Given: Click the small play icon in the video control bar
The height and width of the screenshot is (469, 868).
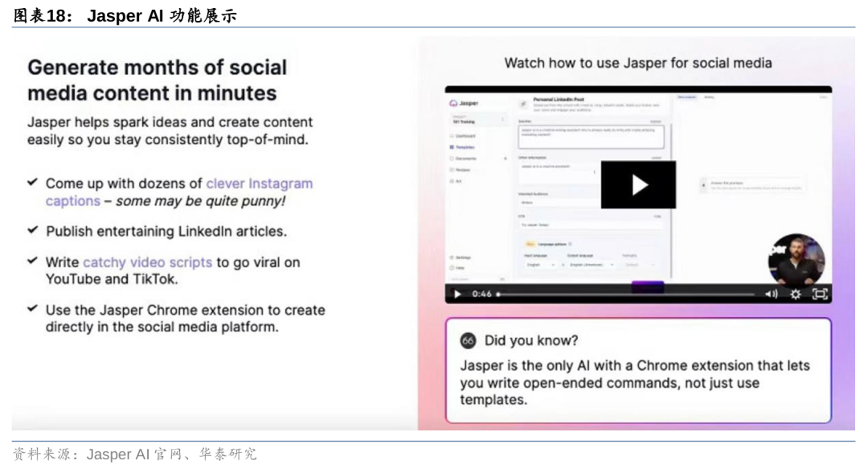Looking at the screenshot, I should click(457, 294).
